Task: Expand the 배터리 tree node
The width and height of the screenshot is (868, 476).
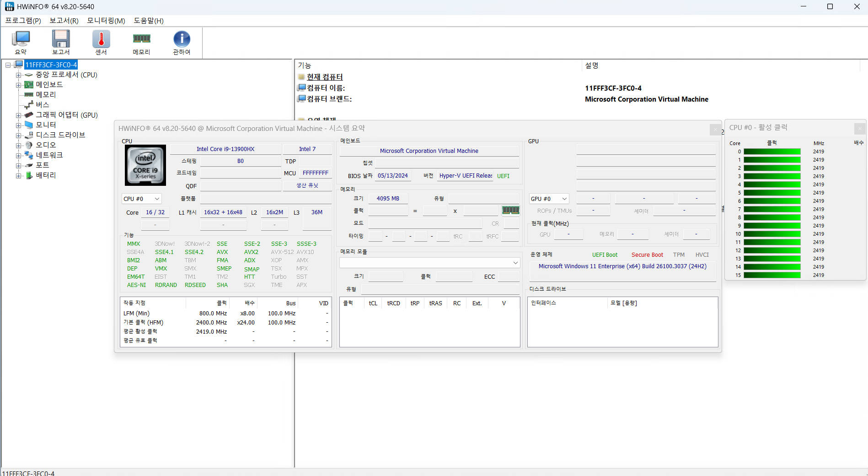Action: (x=18, y=176)
